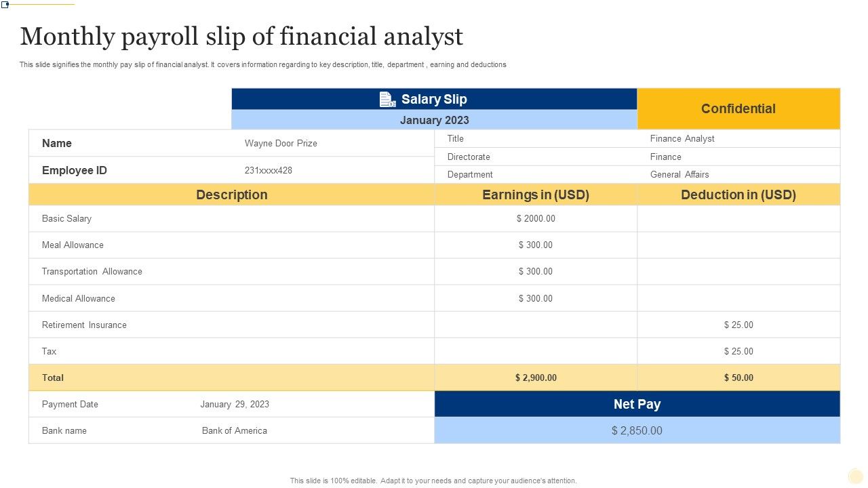Click the 'Bank of America' value
This screenshot has width=868, height=488.
pos(235,430)
